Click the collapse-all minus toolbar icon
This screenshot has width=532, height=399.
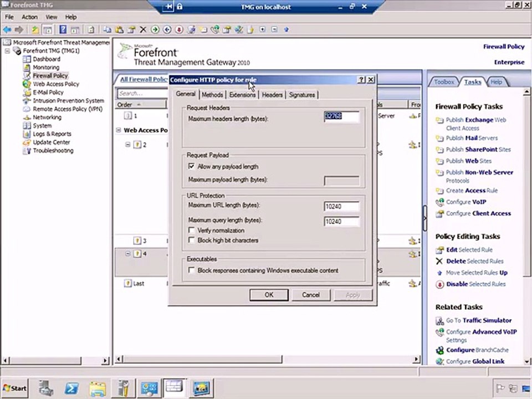274,29
